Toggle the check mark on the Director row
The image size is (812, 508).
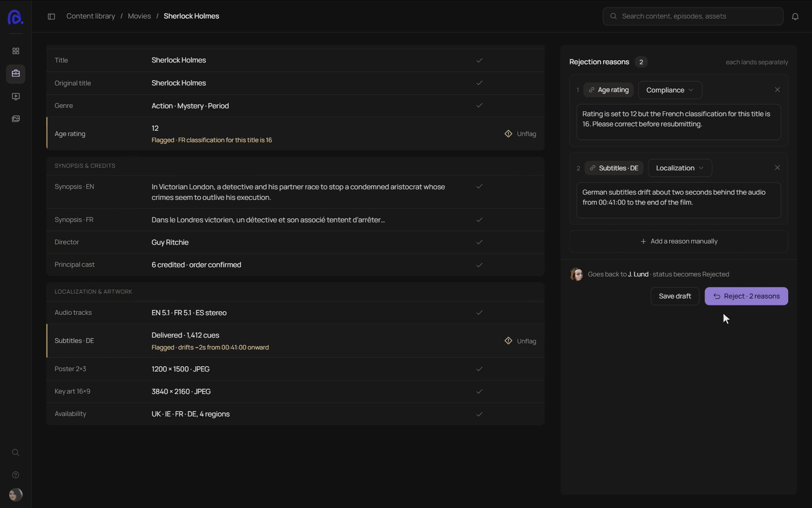point(479,242)
